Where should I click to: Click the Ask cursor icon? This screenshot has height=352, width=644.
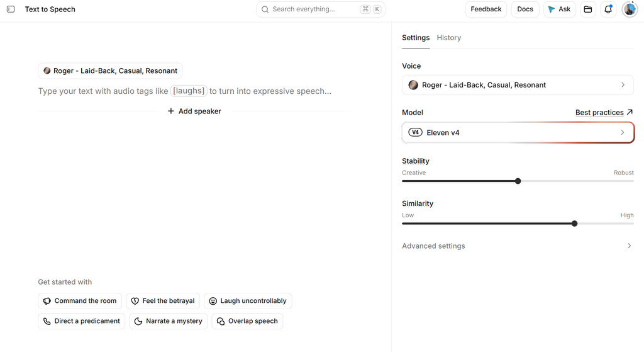(x=552, y=9)
